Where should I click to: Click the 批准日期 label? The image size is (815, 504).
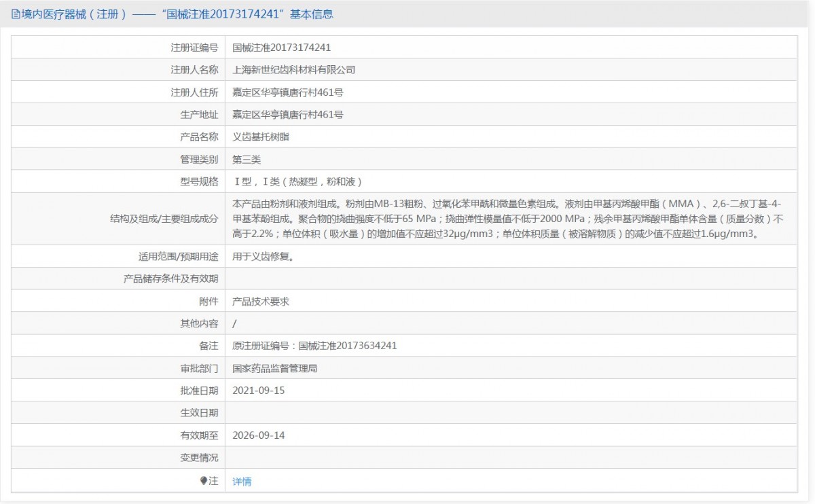pyautogui.click(x=199, y=391)
